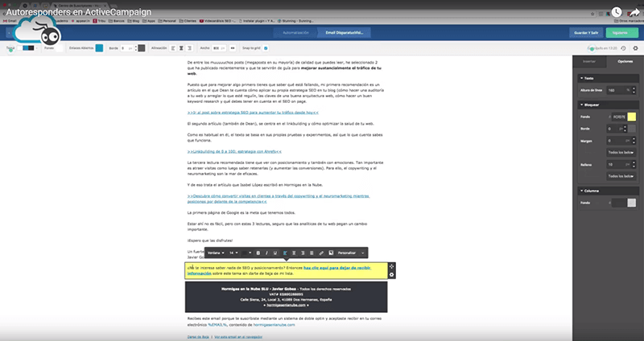Viewport: 644px width, 341px height.
Task: Click the Personal bookmark in browser bar
Action: pyautogui.click(x=167, y=21)
